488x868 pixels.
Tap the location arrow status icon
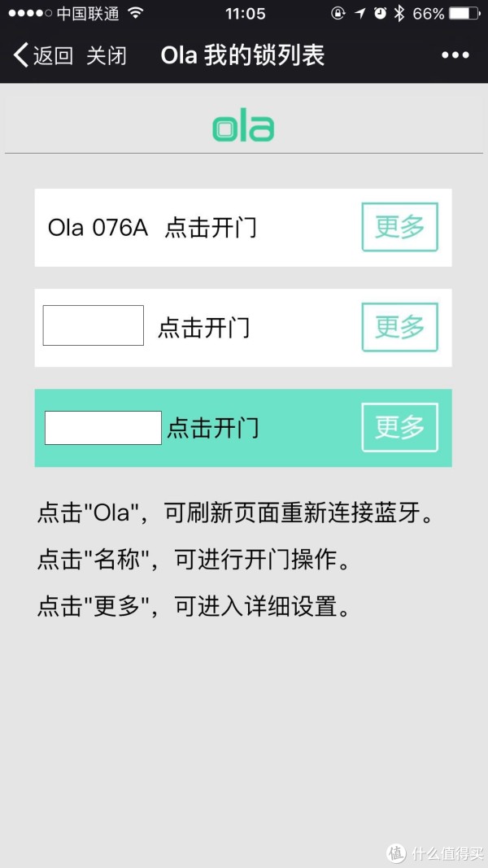(x=360, y=14)
